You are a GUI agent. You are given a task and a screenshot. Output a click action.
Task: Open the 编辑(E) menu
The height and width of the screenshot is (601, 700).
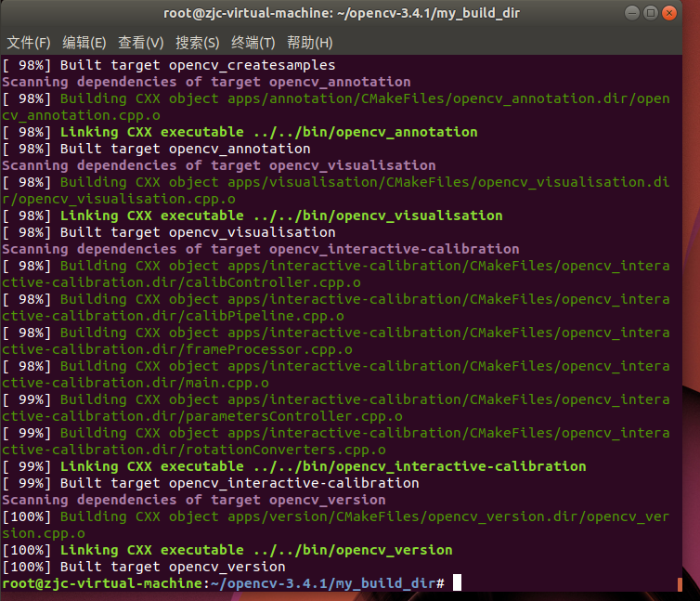(x=84, y=43)
